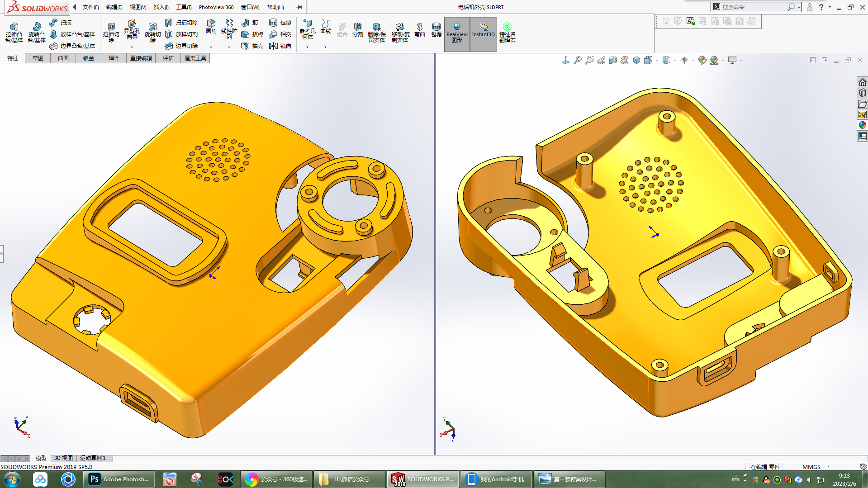The width and height of the screenshot is (868, 488).
Task: Choose the Shell (抽壳) feature
Action: (252, 46)
